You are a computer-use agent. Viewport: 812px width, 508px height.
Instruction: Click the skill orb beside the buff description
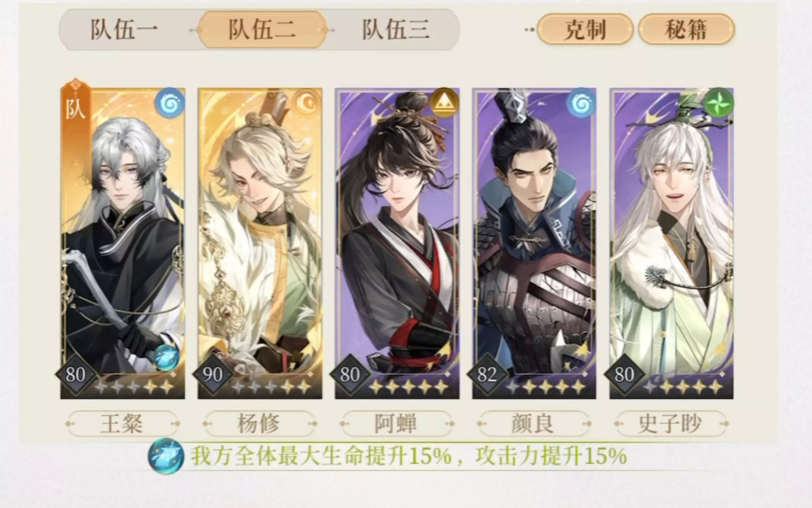[166, 456]
